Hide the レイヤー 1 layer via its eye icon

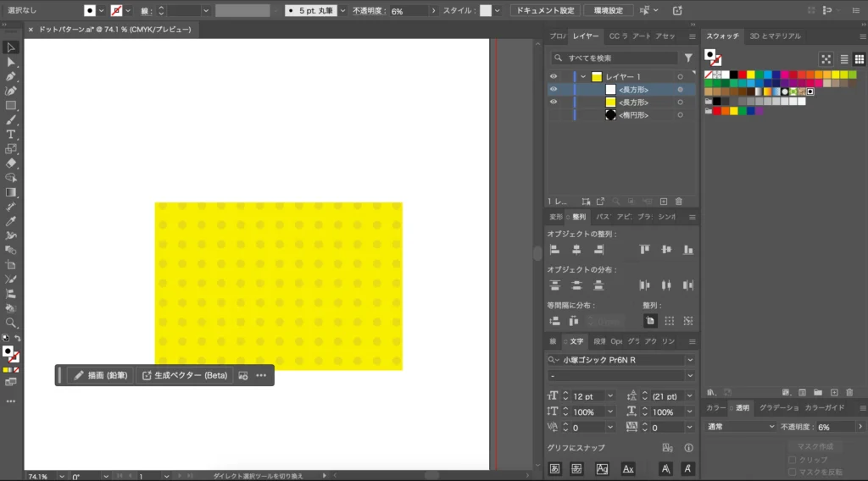click(553, 76)
